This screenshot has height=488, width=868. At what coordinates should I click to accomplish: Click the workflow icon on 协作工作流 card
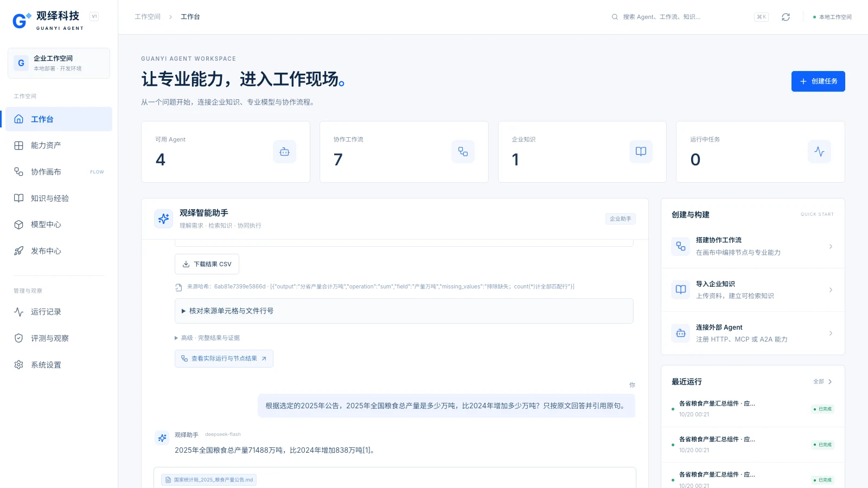pos(463,152)
